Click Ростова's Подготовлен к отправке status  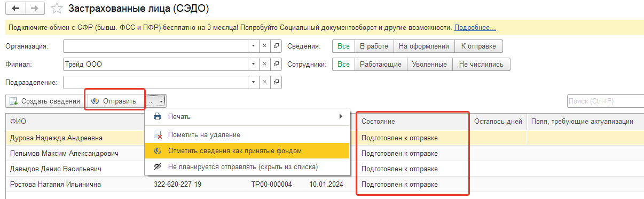pyautogui.click(x=399, y=185)
